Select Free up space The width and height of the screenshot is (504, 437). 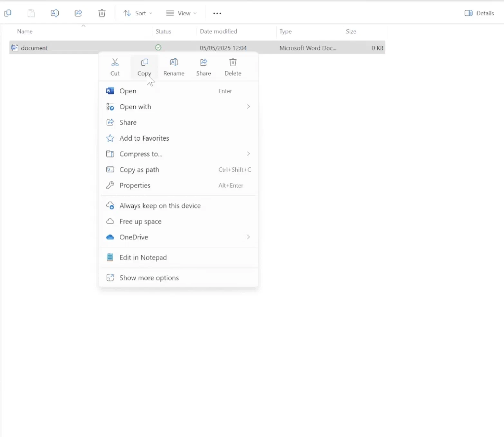[x=178, y=222]
